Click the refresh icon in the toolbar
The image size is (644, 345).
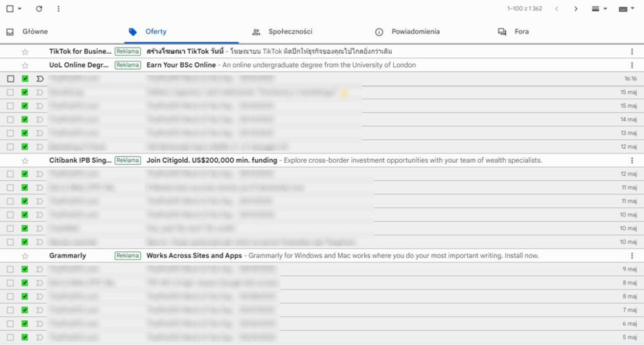(x=39, y=9)
